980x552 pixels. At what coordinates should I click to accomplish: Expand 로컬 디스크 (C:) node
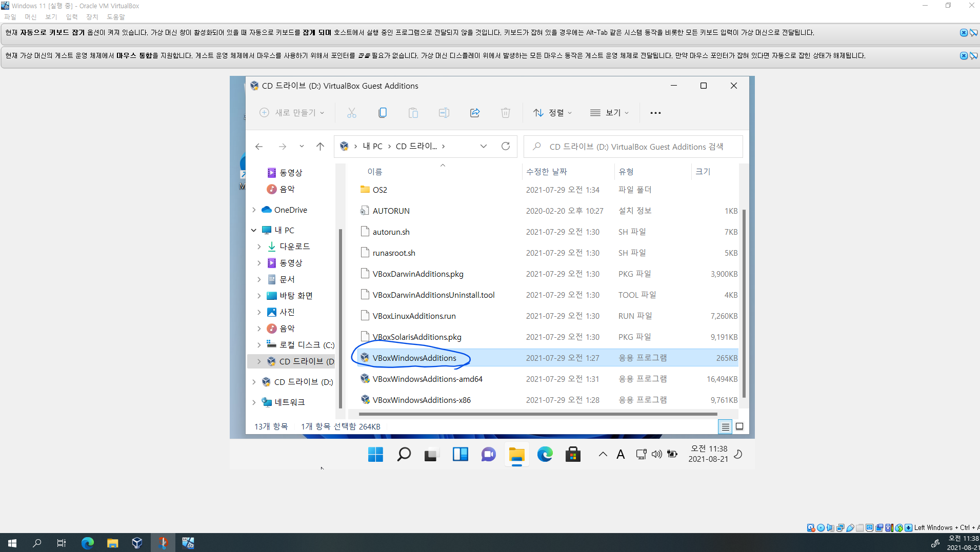coord(259,345)
